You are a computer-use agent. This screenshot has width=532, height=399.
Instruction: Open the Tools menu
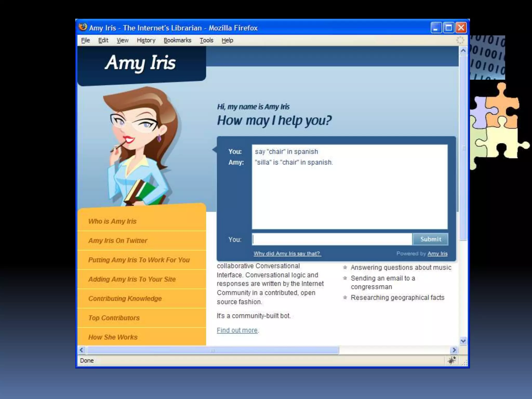pos(206,40)
